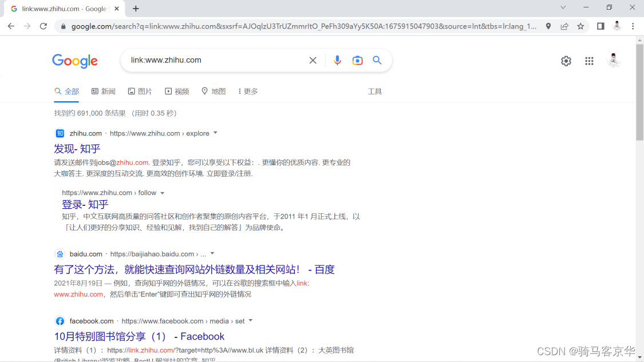
Task: Bookmark this page with the star
Action: 580,26
